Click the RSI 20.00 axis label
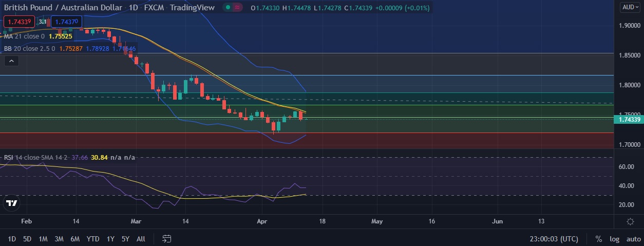Screen dimensions: 644x246 (627, 205)
